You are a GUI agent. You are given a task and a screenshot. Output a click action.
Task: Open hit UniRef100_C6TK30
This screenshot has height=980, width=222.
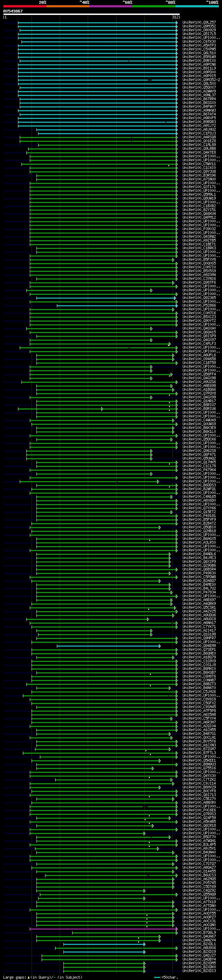(199, 41)
